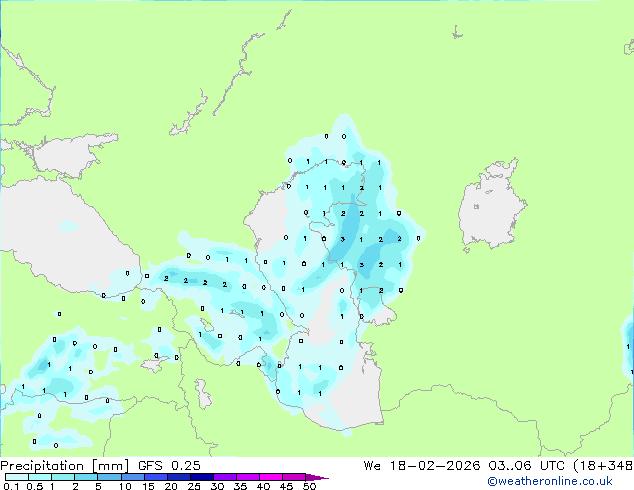Click the '50' legend scale label

309,486
